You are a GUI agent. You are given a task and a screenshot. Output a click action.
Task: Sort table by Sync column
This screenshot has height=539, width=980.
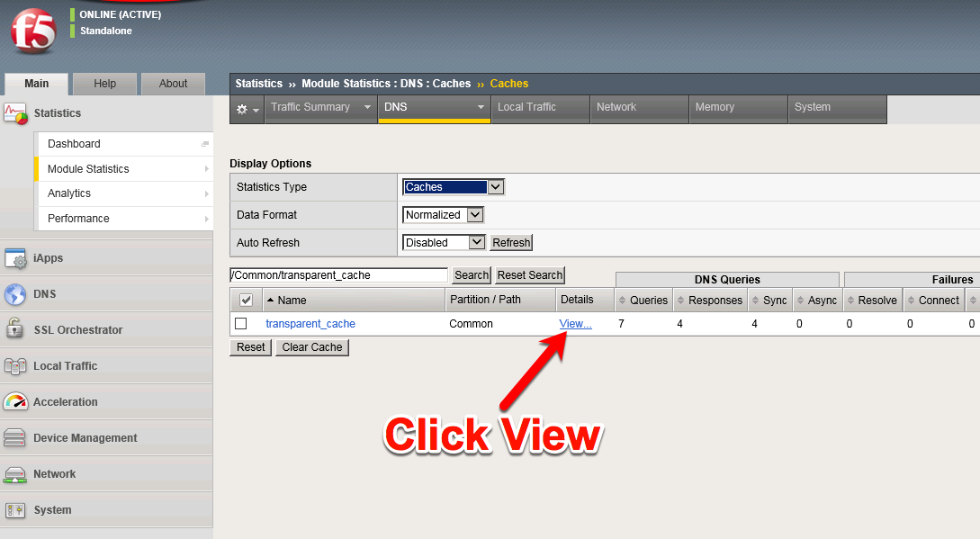pos(770,301)
